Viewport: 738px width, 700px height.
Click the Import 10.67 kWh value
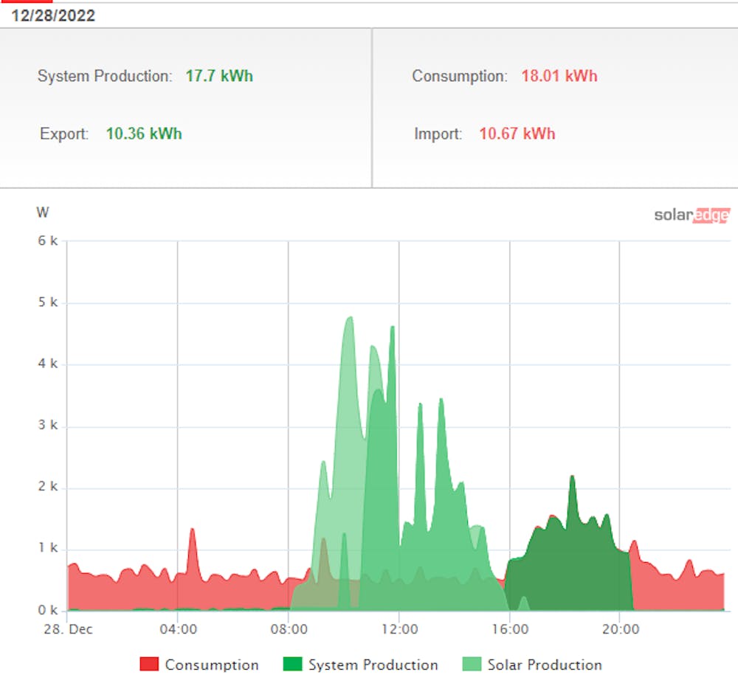(x=517, y=134)
